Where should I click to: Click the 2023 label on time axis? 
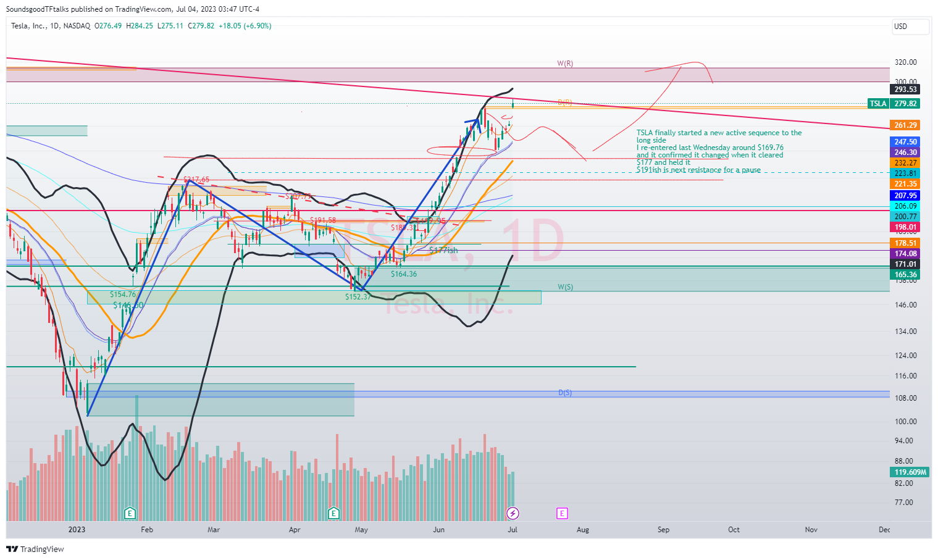pyautogui.click(x=77, y=530)
